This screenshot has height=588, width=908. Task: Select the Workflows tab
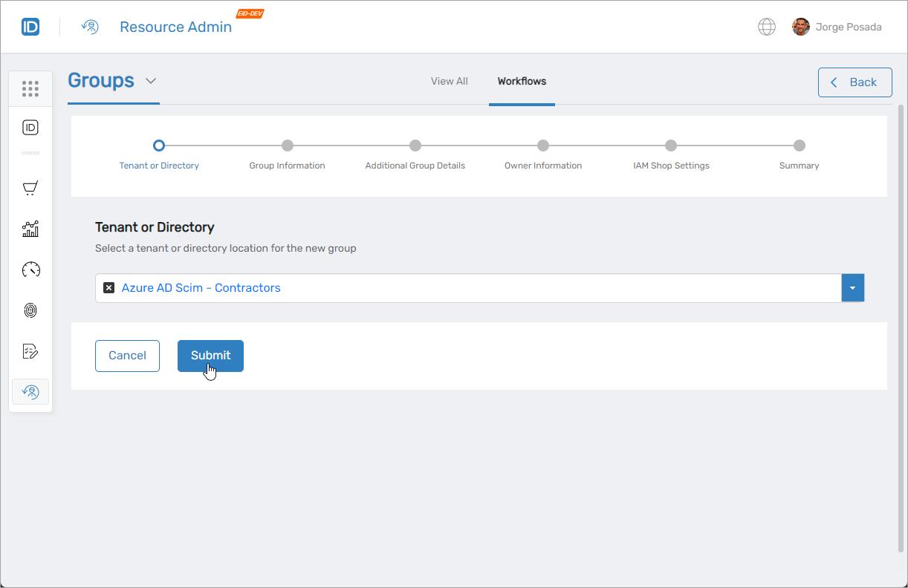click(522, 82)
